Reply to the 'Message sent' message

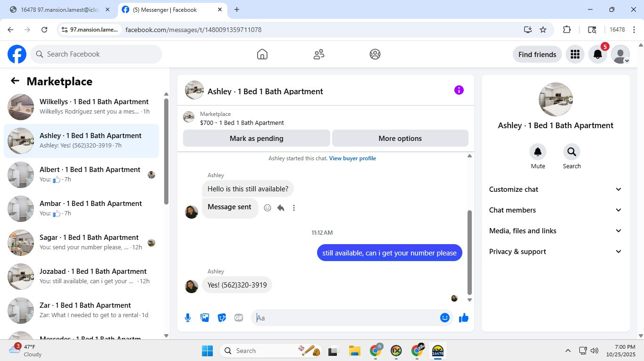point(281,208)
